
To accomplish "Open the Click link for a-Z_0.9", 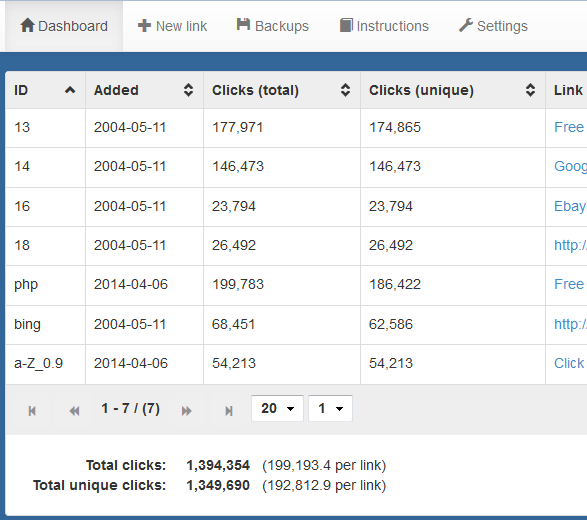I will click(x=570, y=363).
